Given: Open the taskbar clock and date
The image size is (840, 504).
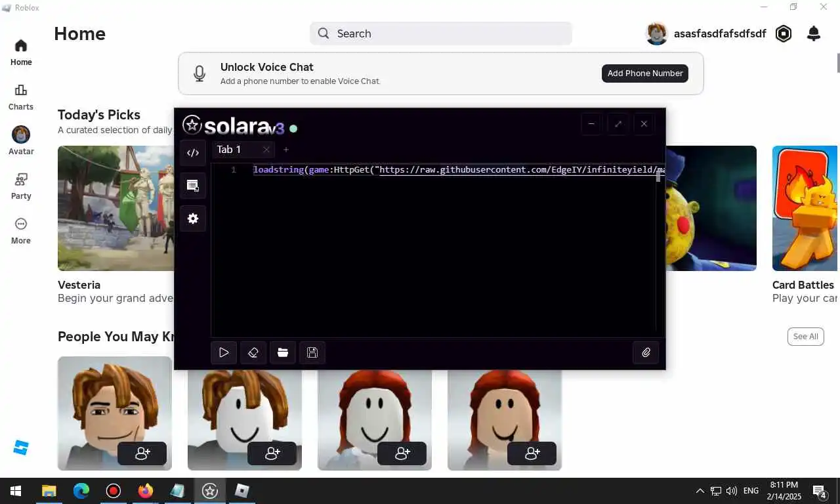Looking at the screenshot, I should pyautogui.click(x=784, y=491).
